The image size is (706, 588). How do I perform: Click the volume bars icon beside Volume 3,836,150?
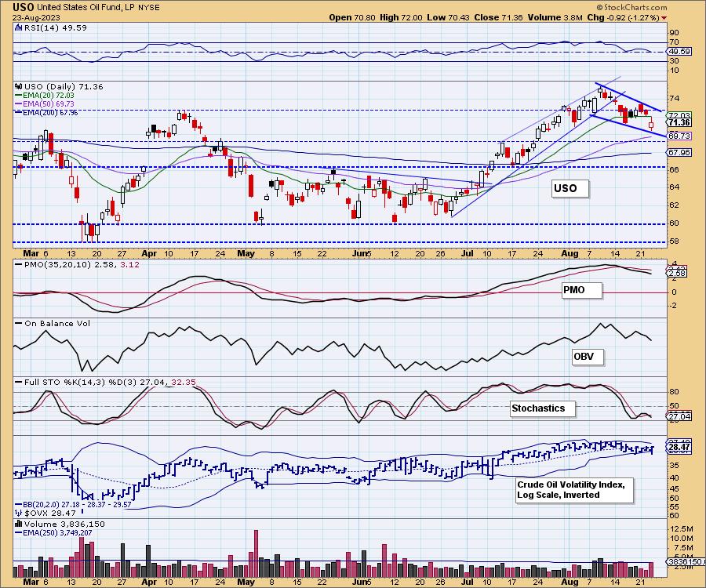click(x=19, y=524)
